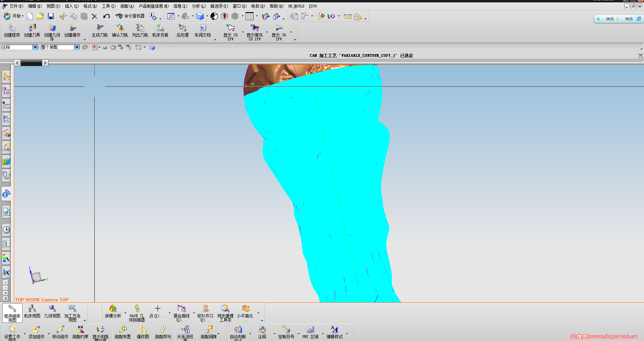Switch to Machining Method View (加工方法视图)
This screenshot has width=644, height=341.
point(73,313)
